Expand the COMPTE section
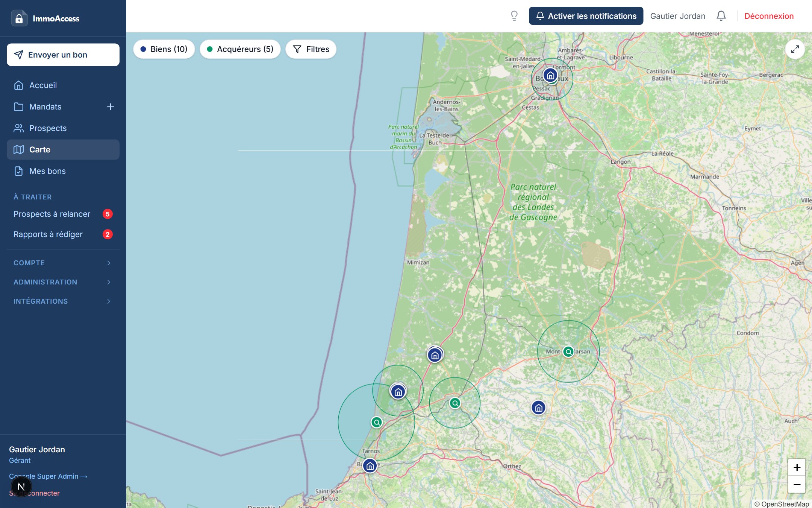 point(63,263)
